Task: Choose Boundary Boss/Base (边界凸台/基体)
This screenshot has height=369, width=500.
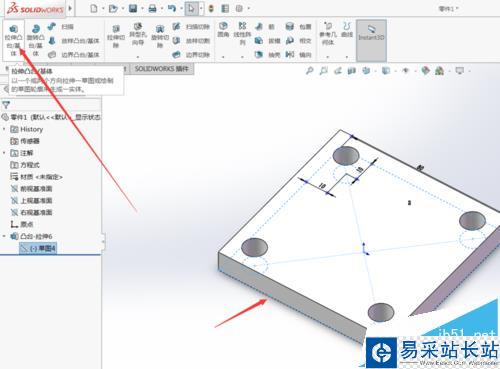Action: tap(73, 55)
